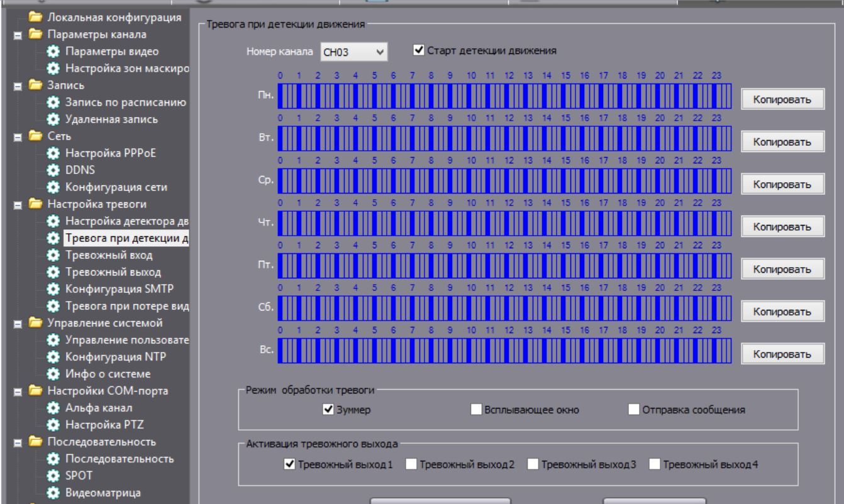Select Конфигурация SMTP item

click(x=119, y=289)
